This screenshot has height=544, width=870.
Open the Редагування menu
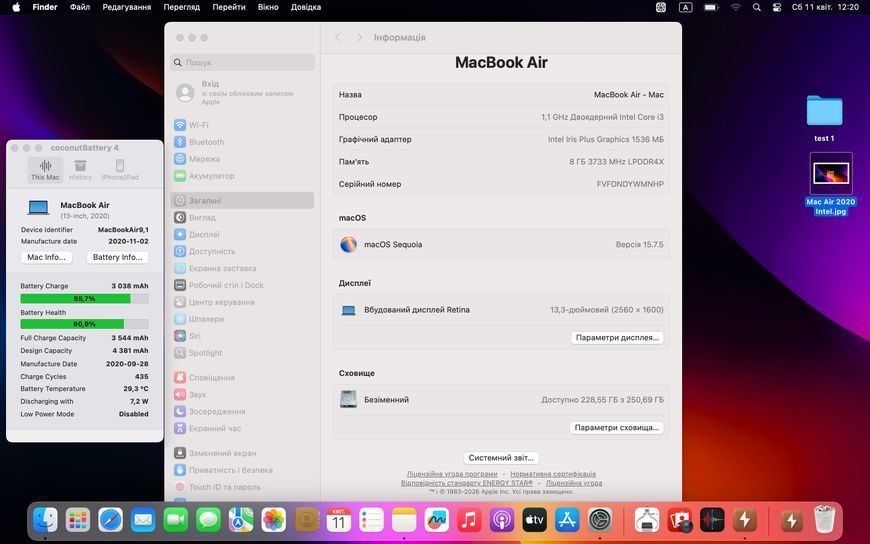click(127, 7)
